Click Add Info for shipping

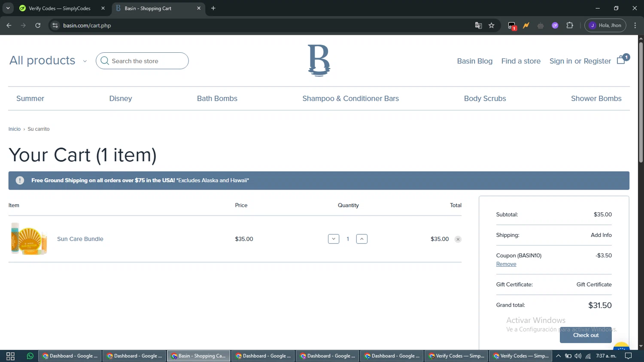[601, 235]
